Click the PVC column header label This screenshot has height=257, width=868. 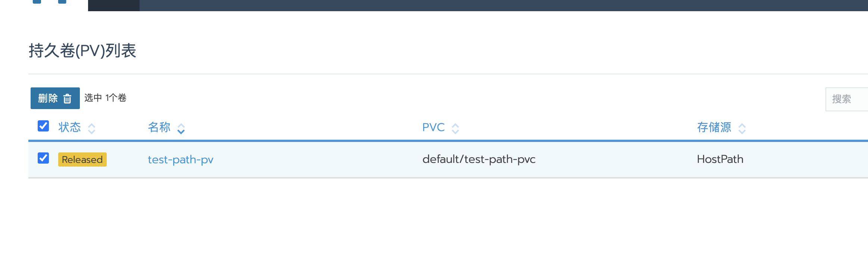433,127
